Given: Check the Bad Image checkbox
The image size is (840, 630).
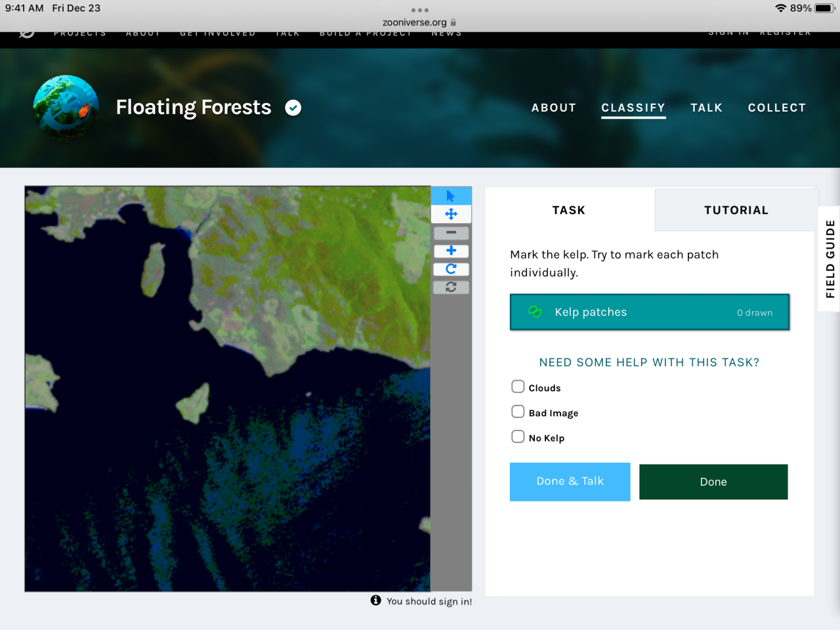Looking at the screenshot, I should [518, 411].
